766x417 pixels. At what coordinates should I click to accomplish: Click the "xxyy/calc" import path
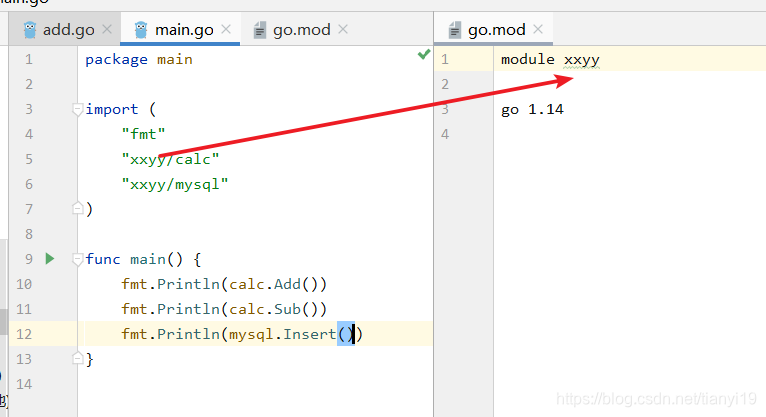tap(170, 160)
